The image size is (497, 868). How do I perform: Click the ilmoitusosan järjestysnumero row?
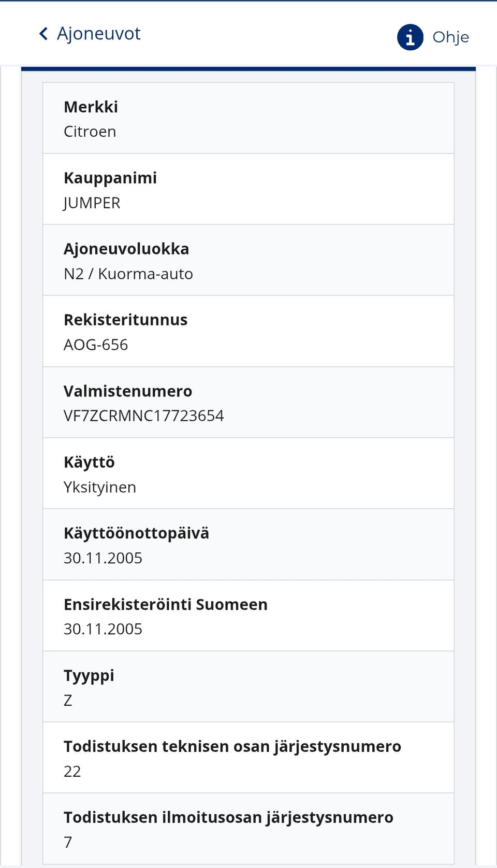(248, 829)
